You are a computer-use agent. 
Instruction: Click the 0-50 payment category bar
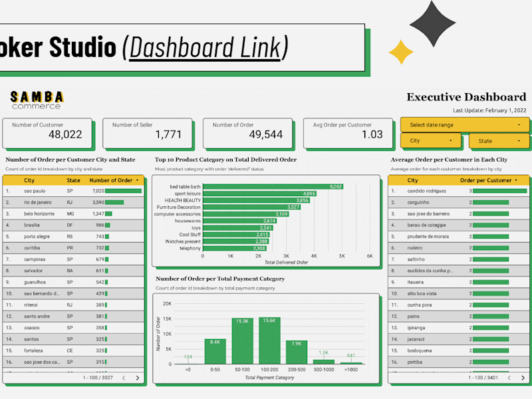coord(215,352)
